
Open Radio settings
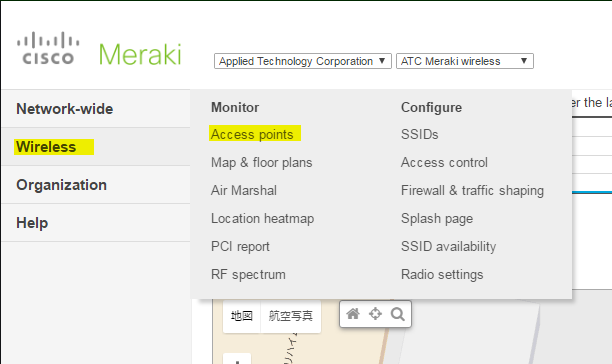(442, 274)
